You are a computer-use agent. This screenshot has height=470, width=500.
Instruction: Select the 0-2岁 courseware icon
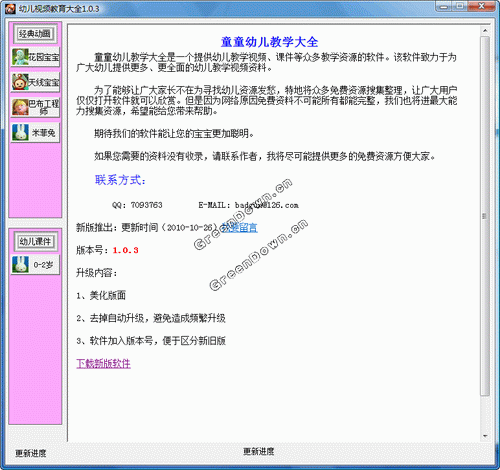[x=20, y=264]
